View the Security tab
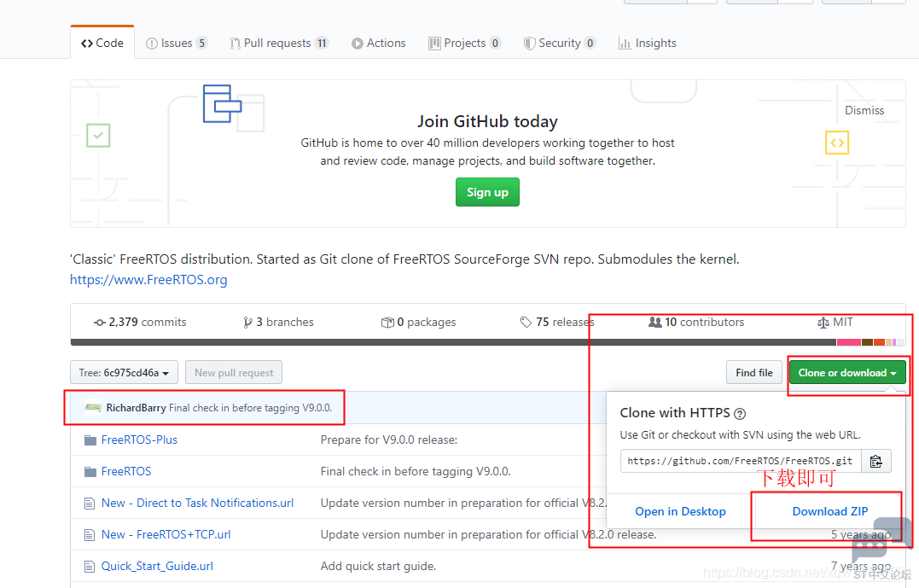919x588 pixels. pos(560,43)
